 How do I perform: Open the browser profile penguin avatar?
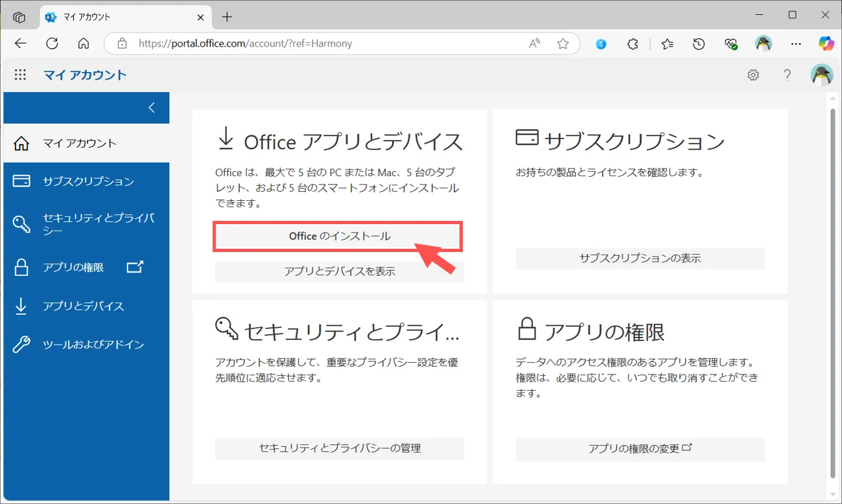click(764, 44)
